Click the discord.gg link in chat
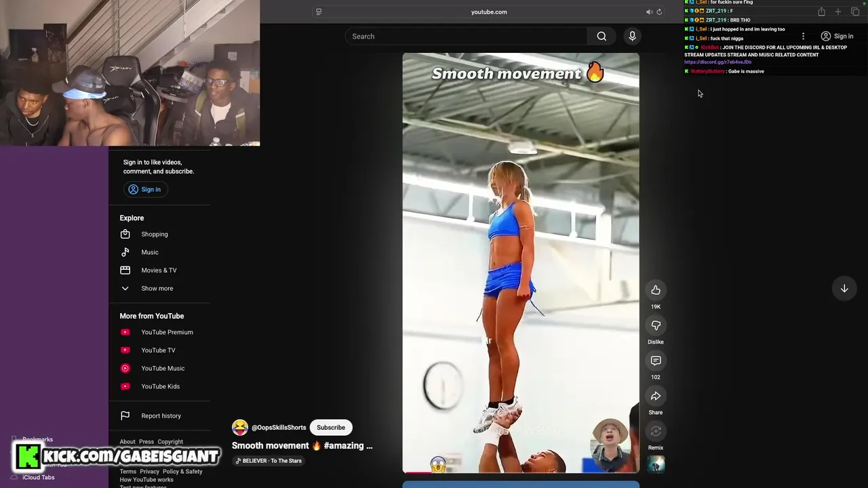 (x=718, y=62)
